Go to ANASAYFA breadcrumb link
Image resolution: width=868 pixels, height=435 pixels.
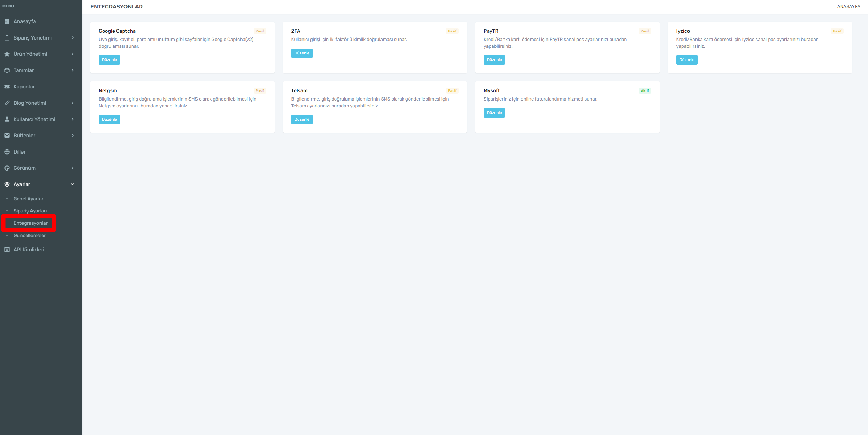pyautogui.click(x=848, y=7)
